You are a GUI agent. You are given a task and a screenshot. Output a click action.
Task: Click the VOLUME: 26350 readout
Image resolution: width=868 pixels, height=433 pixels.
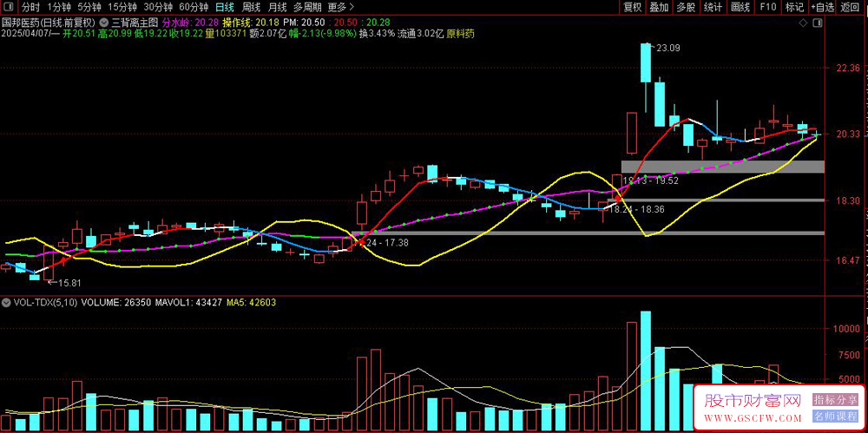click(x=116, y=302)
